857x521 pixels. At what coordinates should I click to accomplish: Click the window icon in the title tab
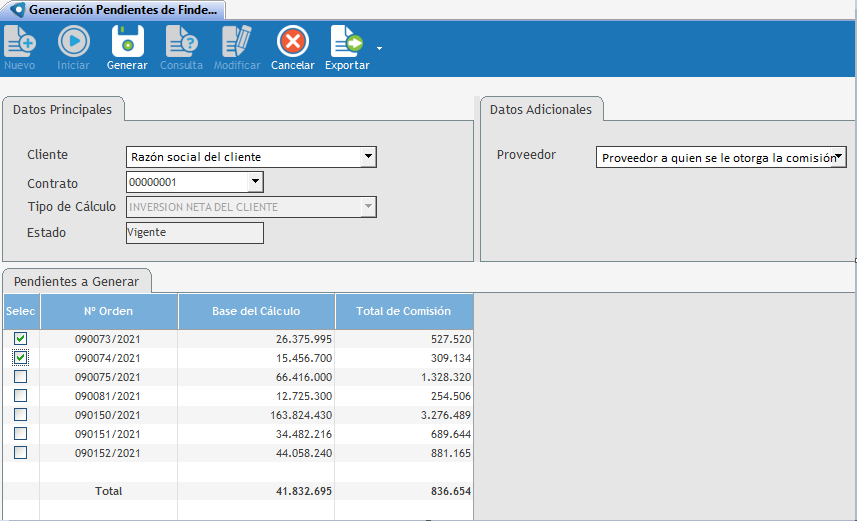pyautogui.click(x=16, y=9)
